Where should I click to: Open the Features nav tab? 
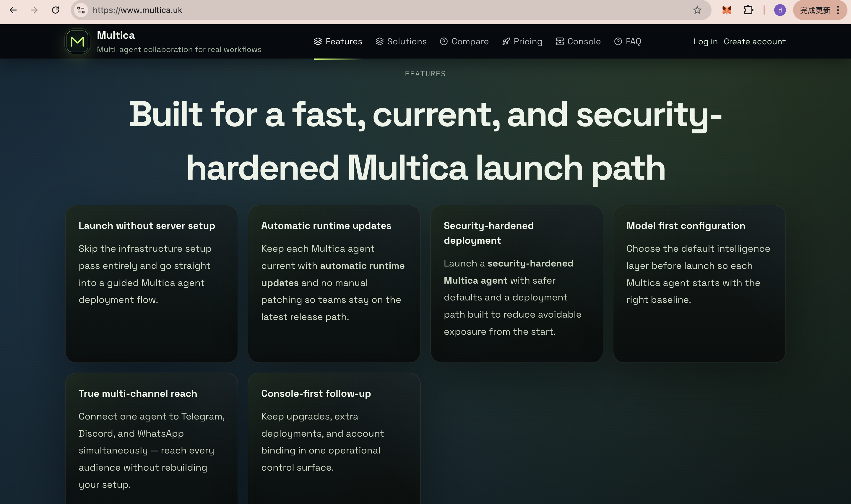pos(338,41)
